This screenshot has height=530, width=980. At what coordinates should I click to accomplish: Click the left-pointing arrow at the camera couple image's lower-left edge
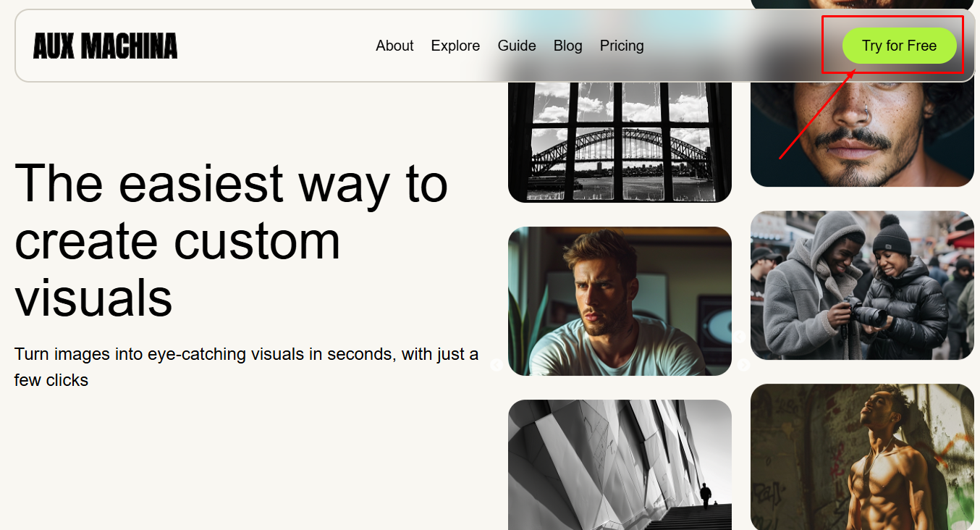click(740, 337)
